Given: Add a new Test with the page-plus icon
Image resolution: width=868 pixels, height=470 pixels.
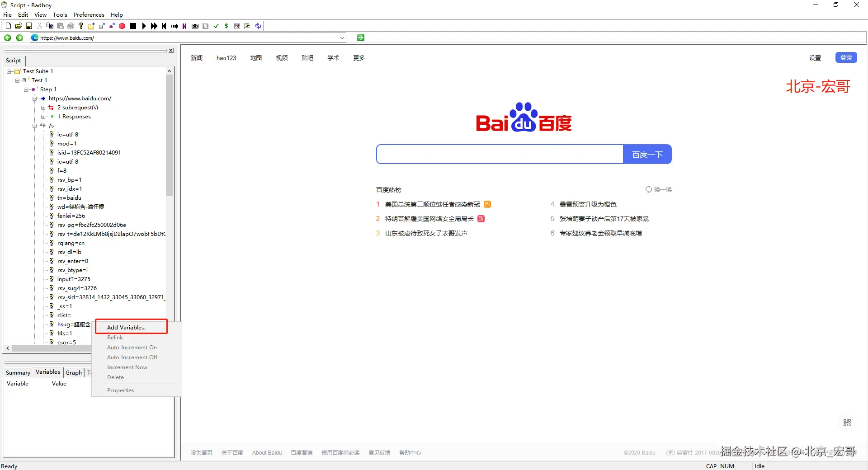Looking at the screenshot, I should coord(102,26).
